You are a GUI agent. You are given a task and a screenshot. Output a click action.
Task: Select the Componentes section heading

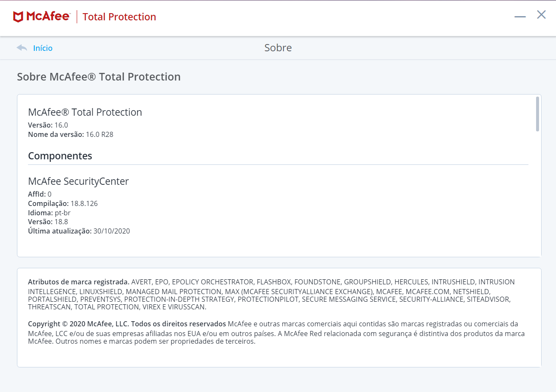coord(60,156)
